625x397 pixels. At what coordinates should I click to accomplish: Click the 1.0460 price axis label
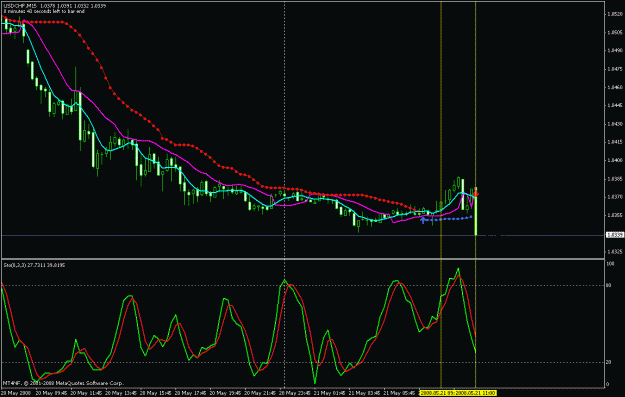(614, 87)
